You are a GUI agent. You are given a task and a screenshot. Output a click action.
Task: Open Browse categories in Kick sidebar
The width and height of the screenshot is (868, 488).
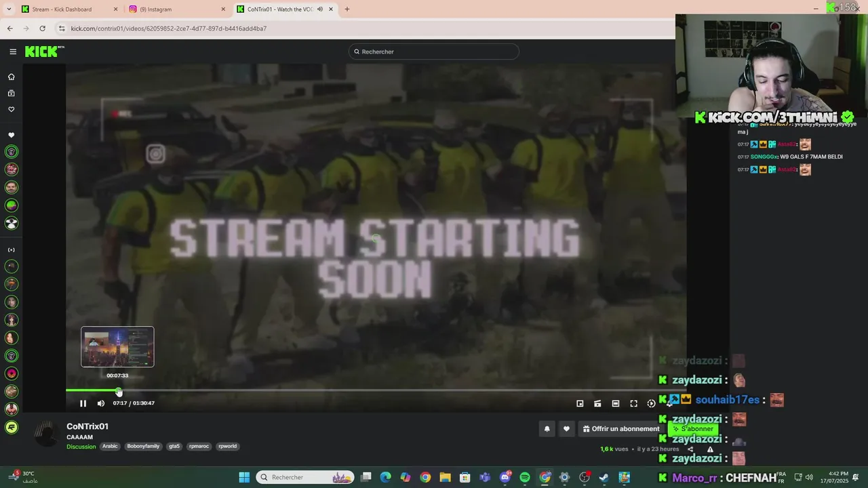pos(12,93)
